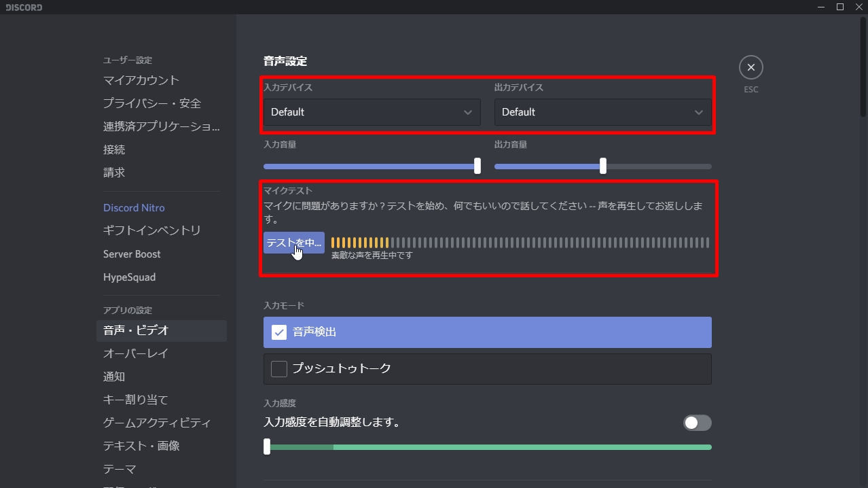Image resolution: width=868 pixels, height=488 pixels.
Task: Click the settings page vertical scrollbar
Action: coord(863,68)
